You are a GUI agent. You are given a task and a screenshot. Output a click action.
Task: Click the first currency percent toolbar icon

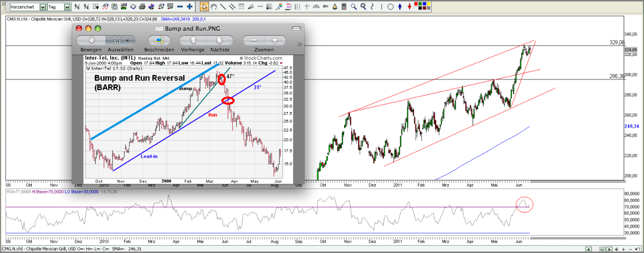(x=77, y=7)
